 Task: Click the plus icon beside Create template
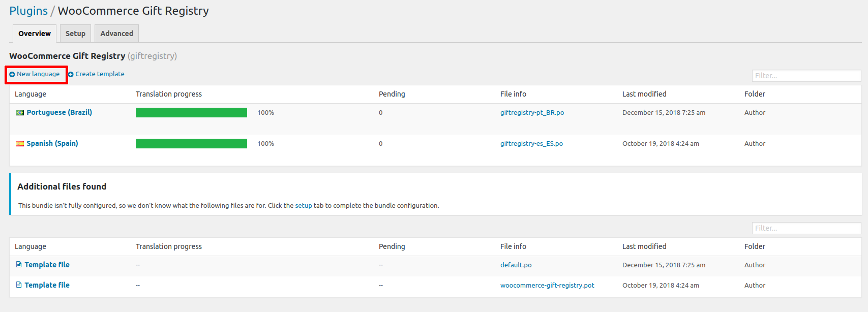[71, 74]
